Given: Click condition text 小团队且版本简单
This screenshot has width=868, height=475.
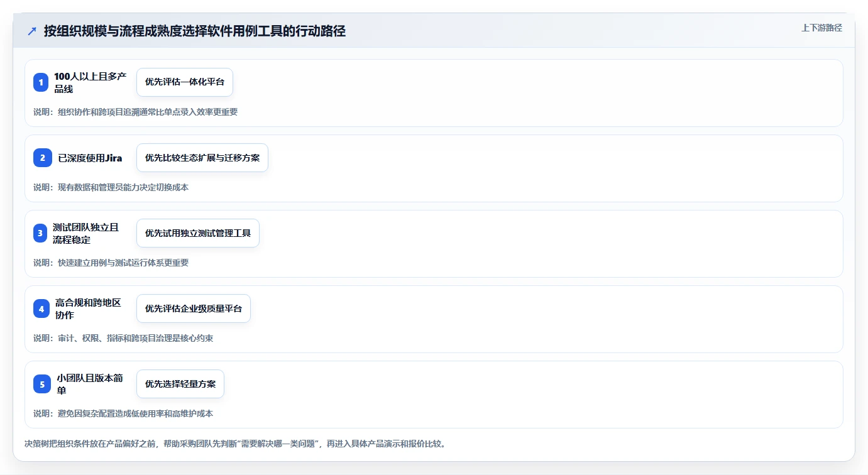Looking at the screenshot, I should (x=90, y=384).
